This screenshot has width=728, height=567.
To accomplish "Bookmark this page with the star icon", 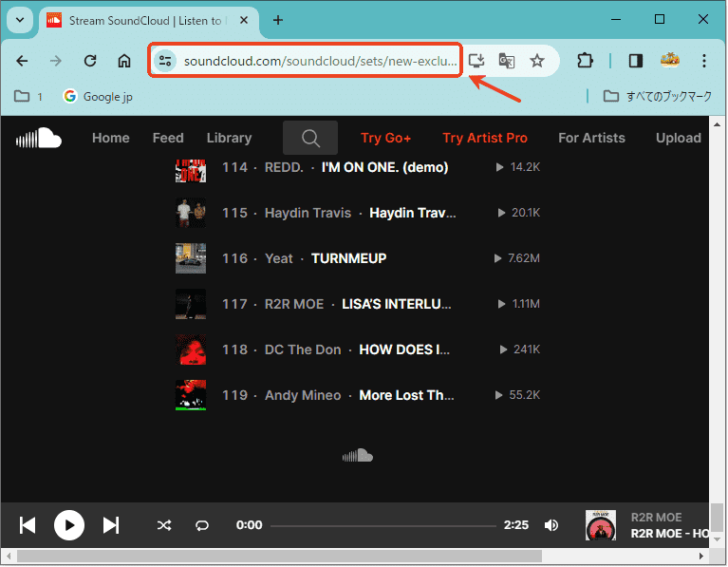I will pos(537,61).
